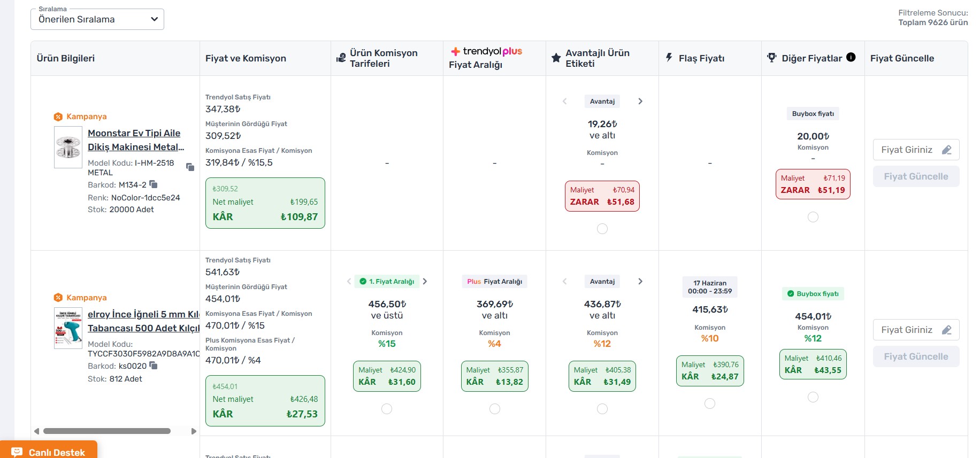The image size is (980, 458).
Task: Open Moonstar Ev Tipi Aile Dikiş Makinesi link
Action: click(x=136, y=140)
